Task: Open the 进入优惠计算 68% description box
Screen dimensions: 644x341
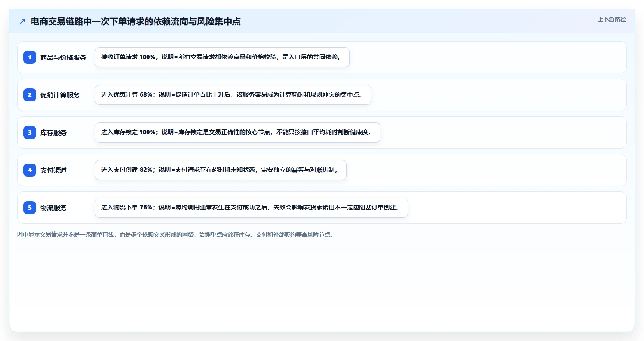Action: [233, 95]
